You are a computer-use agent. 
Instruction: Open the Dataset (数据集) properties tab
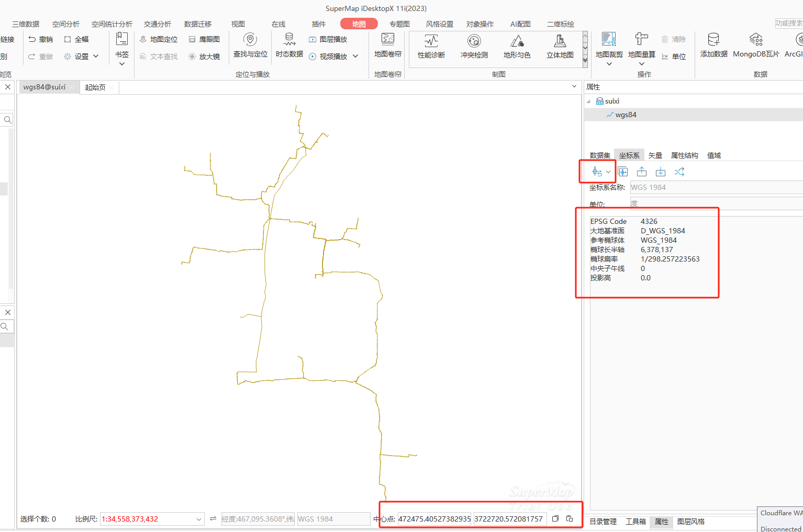(600, 155)
